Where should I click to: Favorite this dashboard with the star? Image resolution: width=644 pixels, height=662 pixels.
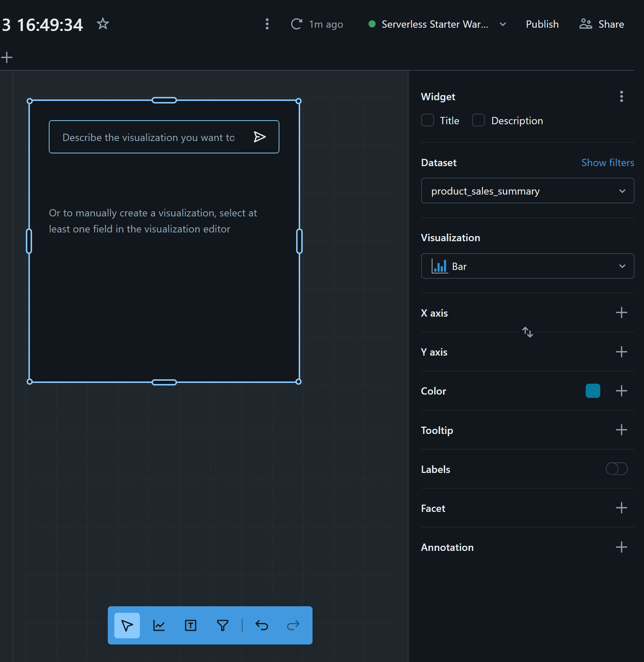point(103,24)
